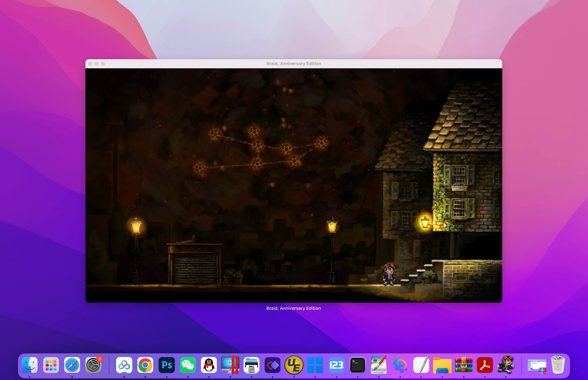Open Adobe Acrobat from the dock
The width and height of the screenshot is (588, 380).
click(x=485, y=365)
